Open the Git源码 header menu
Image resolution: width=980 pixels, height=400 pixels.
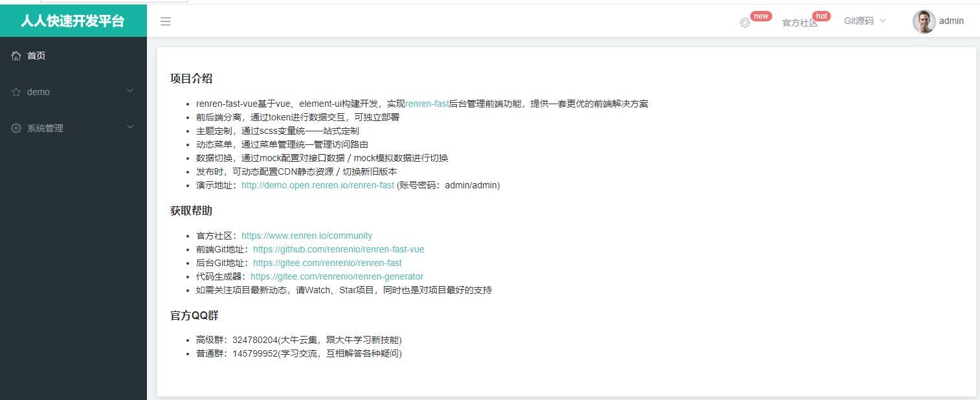point(865,21)
